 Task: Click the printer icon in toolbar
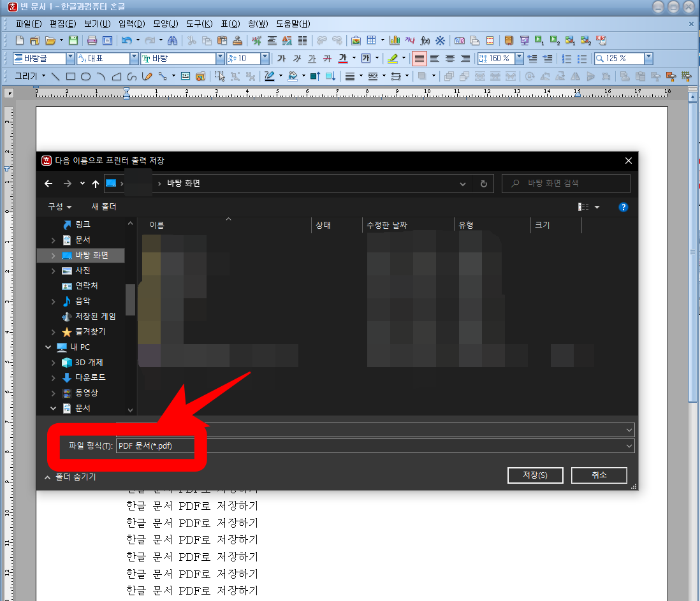[92, 41]
